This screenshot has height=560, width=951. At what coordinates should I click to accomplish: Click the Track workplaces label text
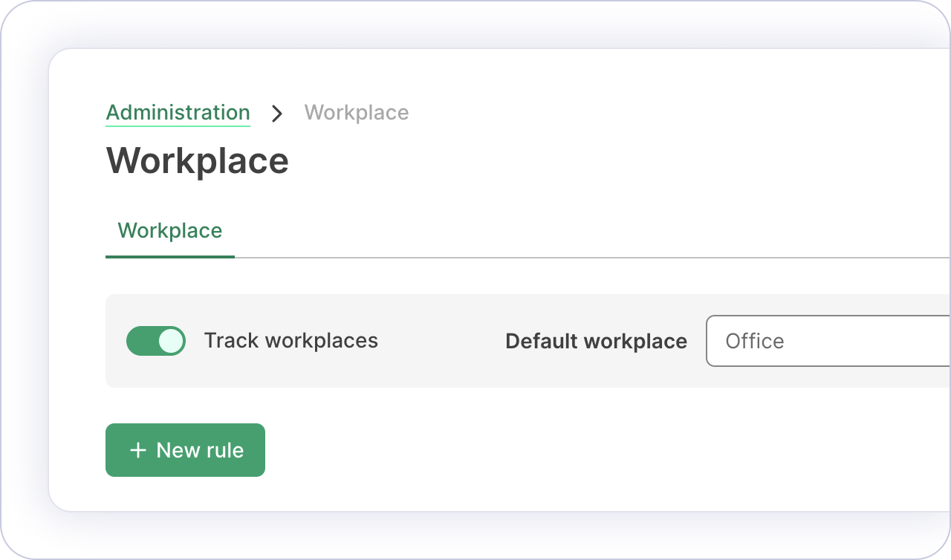point(291,341)
